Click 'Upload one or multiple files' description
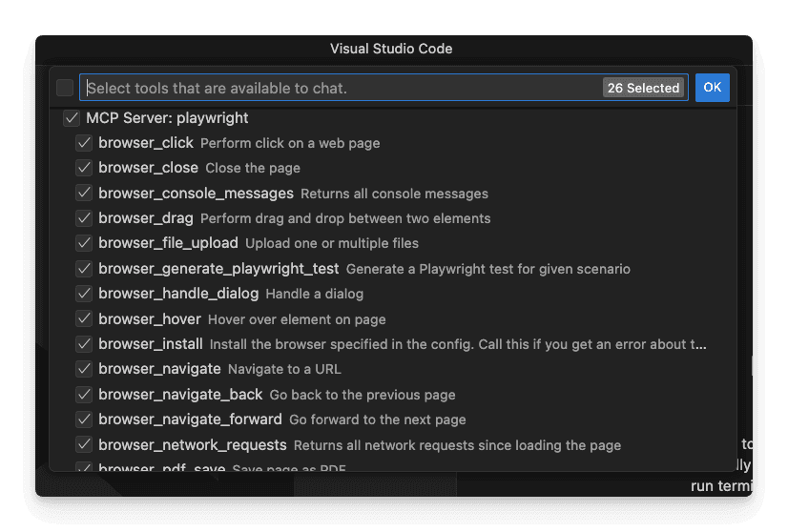This screenshot has height=532, width=788. tap(332, 244)
